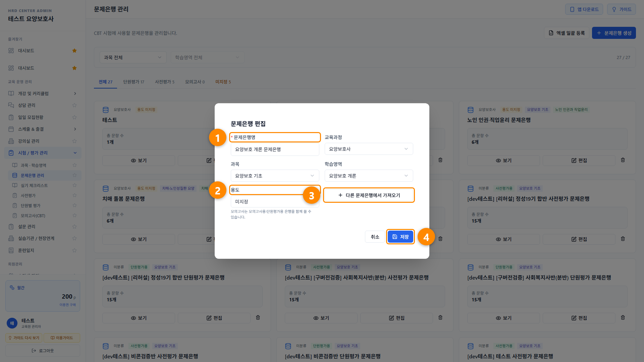644x362 pixels.
Task: Click the 앱 다운로드 button
Action: click(584, 9)
